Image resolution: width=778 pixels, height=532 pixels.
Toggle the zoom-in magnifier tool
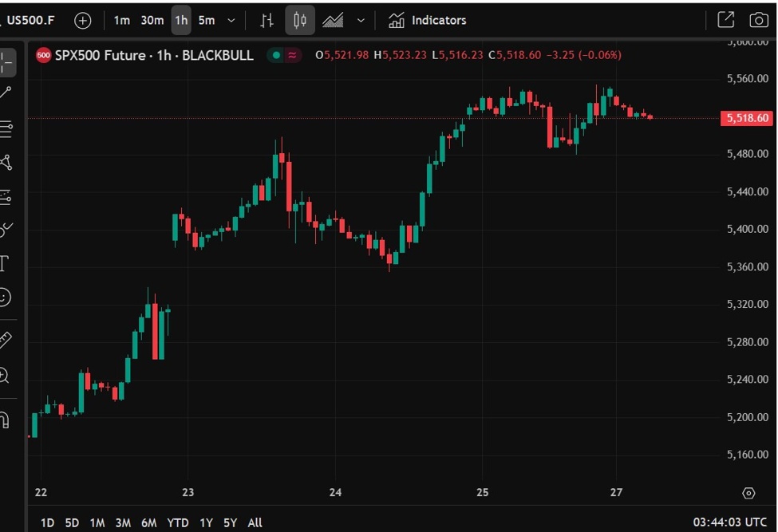(7, 375)
